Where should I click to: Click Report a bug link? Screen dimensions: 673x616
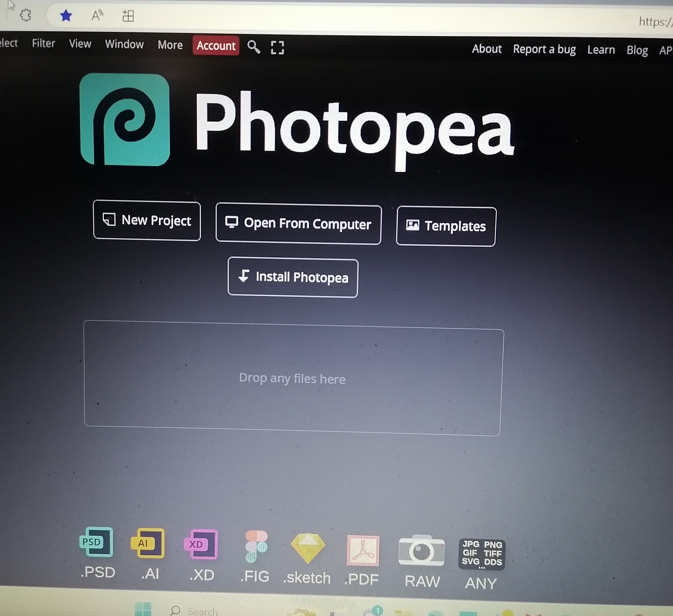544,49
